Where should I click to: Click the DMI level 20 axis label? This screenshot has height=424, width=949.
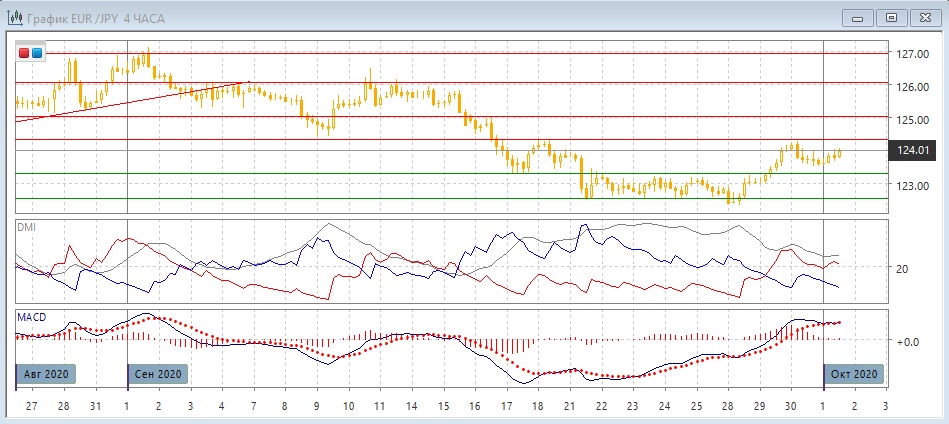pos(902,269)
